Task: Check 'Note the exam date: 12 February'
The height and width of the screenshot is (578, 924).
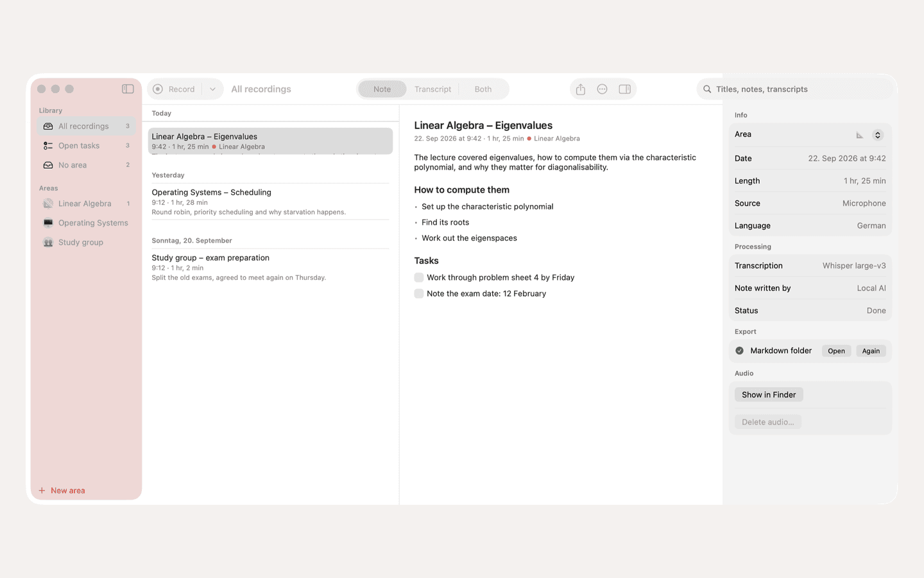Action: point(419,293)
